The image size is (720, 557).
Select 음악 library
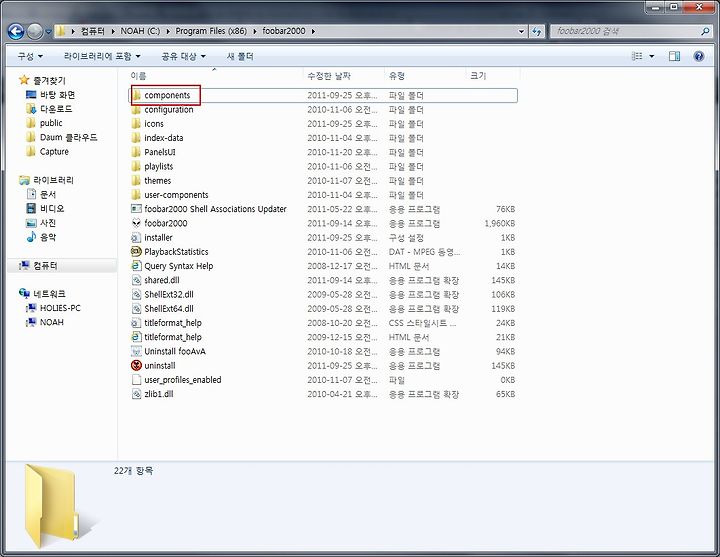click(41, 237)
